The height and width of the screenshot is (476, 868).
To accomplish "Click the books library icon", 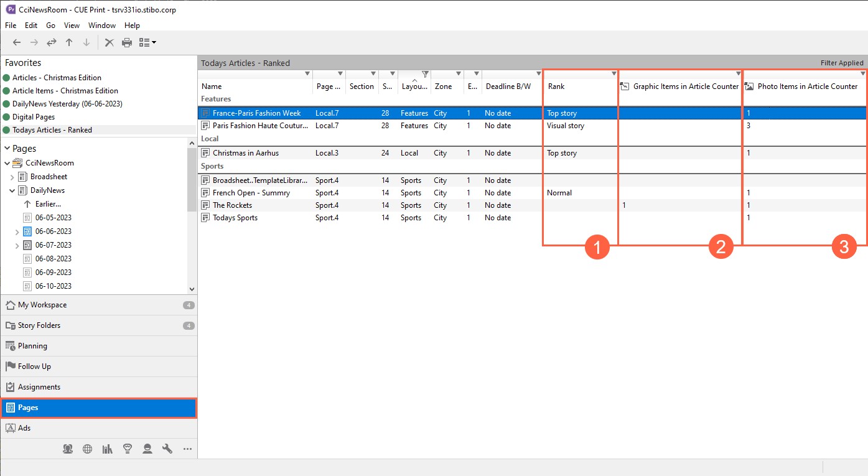I will (108, 449).
